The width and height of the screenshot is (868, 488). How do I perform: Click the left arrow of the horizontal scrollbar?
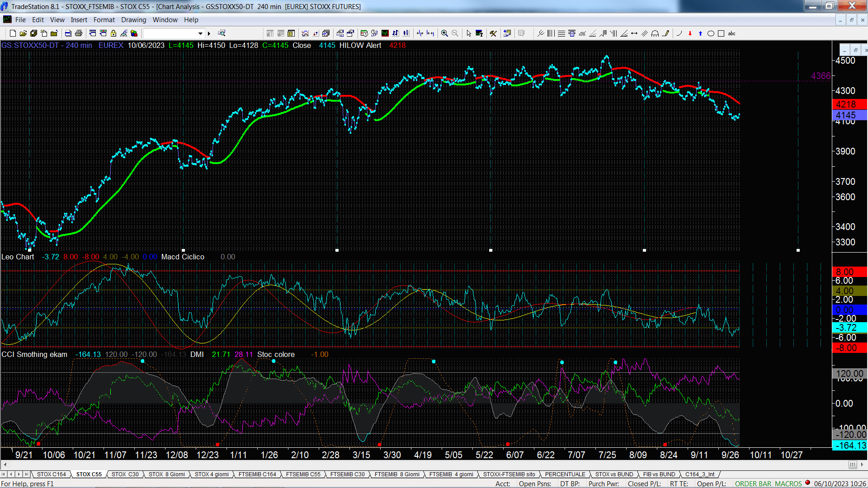point(5,465)
